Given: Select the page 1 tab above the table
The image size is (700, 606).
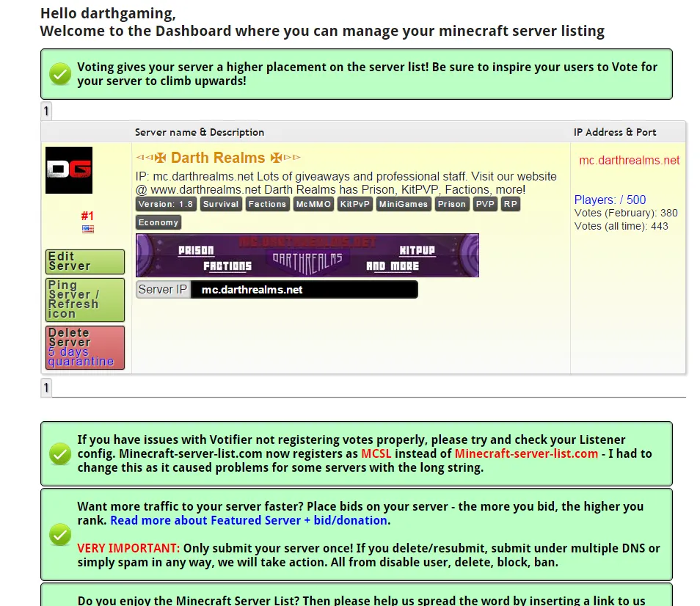Looking at the screenshot, I should (x=46, y=111).
